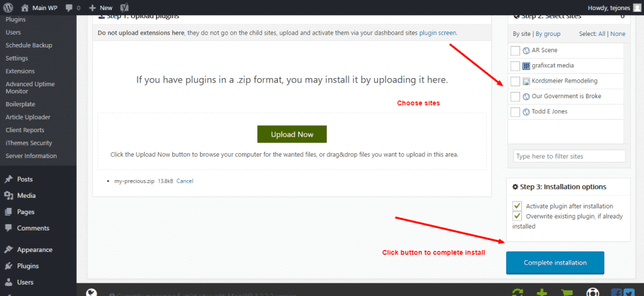The image size is (644, 296).
Task: Open the New content dropdown in admin bar
Action: 101,8
